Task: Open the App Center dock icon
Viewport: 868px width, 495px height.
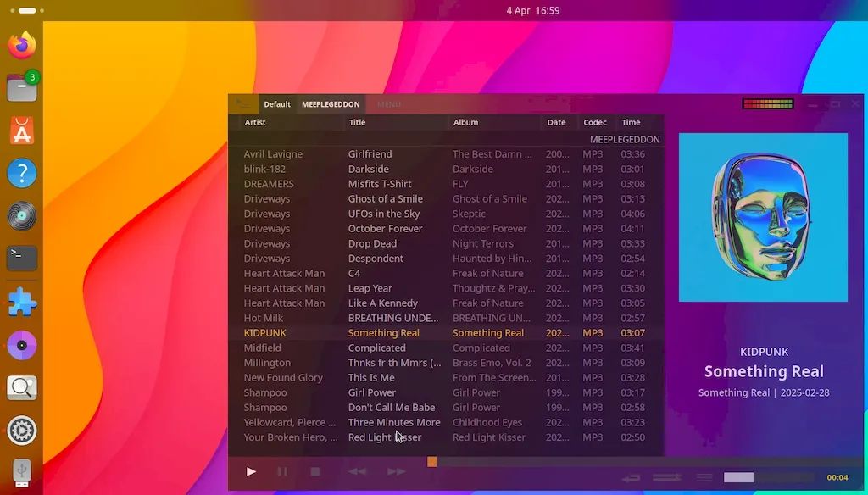Action: coord(22,131)
